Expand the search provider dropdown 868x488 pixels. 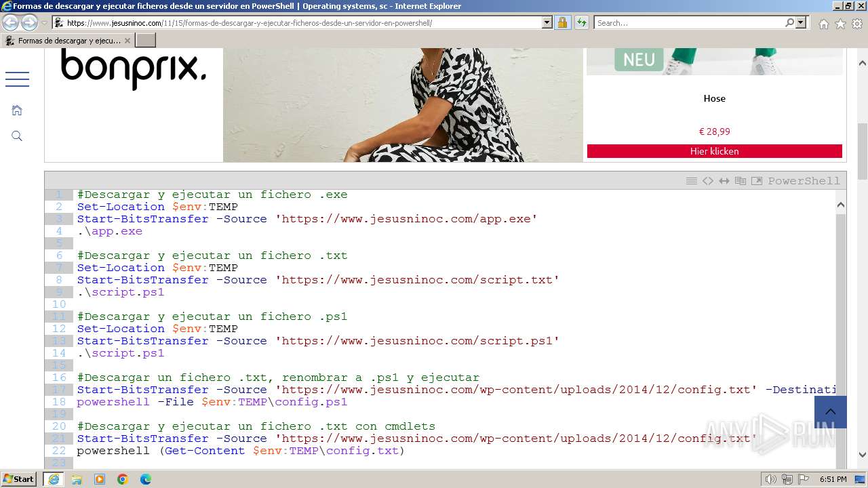pos(801,22)
